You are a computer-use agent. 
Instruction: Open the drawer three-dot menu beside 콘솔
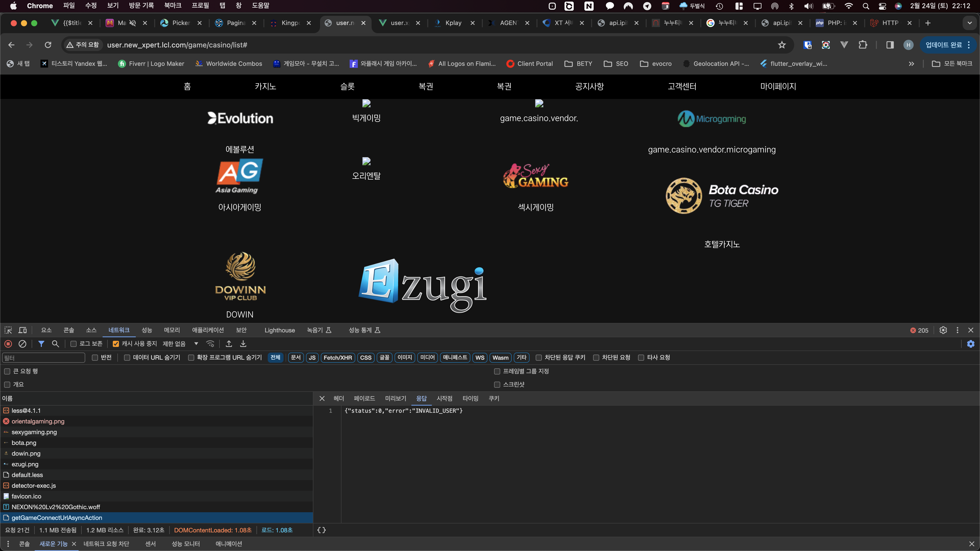coord(8,544)
